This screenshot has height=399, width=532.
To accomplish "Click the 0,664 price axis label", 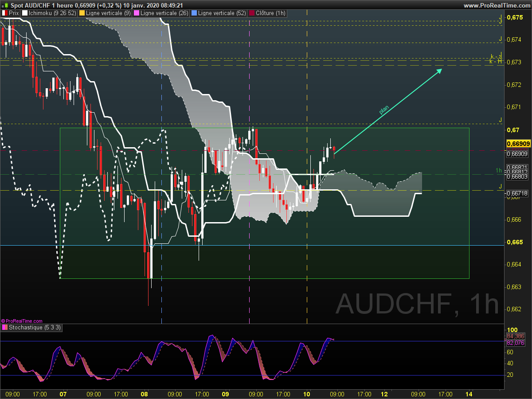I will point(514,265).
